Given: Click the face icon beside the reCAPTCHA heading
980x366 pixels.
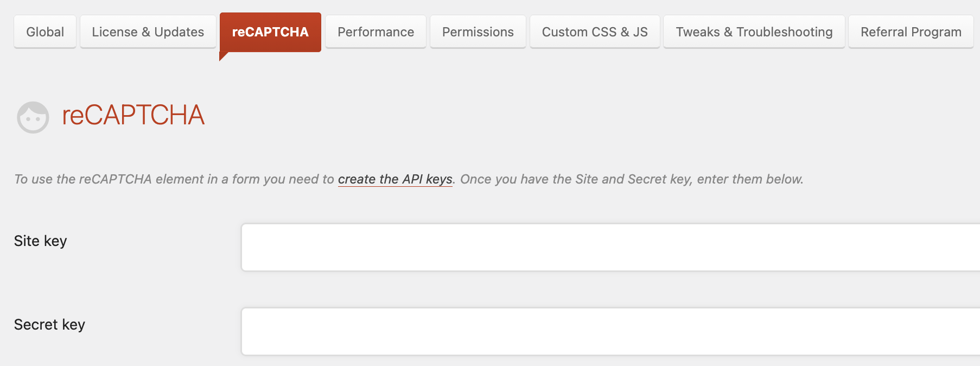Looking at the screenshot, I should (33, 117).
